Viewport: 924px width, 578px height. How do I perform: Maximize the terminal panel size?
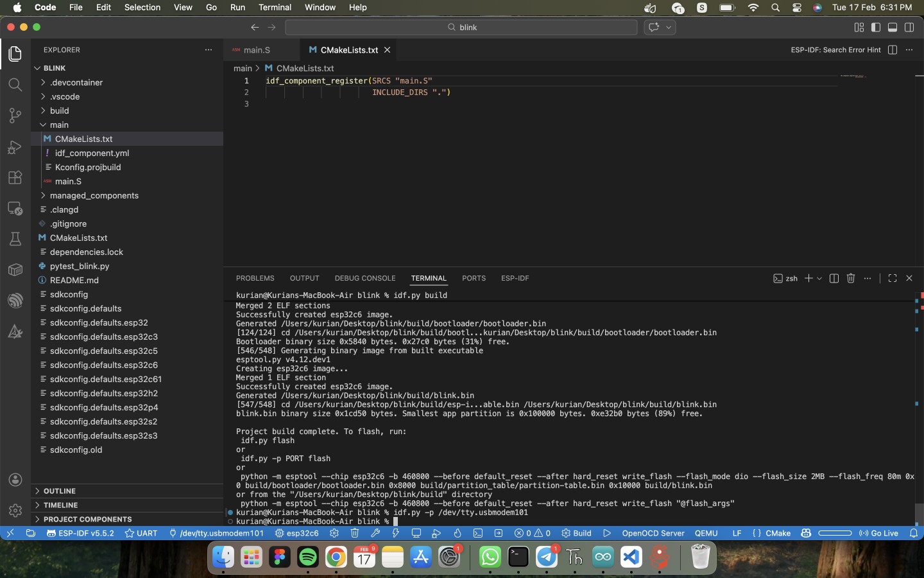tap(893, 278)
